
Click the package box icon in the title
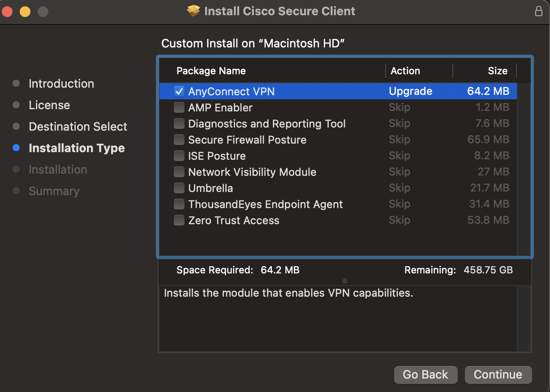click(x=193, y=11)
